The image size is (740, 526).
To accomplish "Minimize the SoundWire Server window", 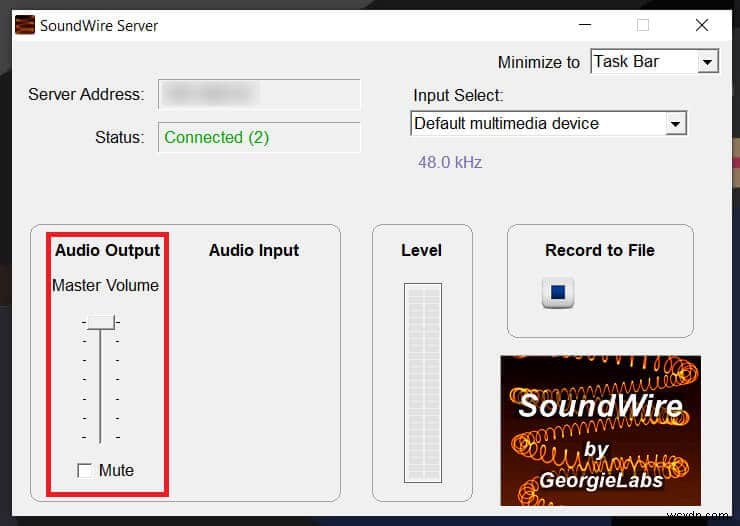I will click(585, 25).
